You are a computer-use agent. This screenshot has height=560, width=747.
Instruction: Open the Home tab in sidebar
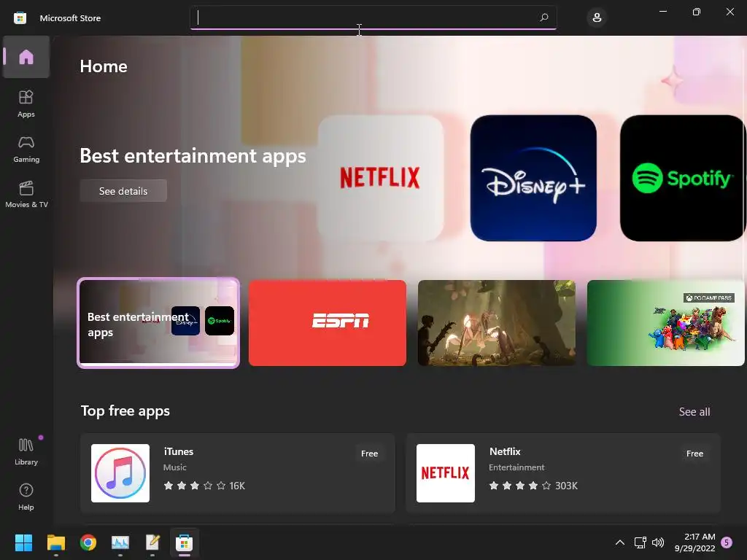[26, 57]
